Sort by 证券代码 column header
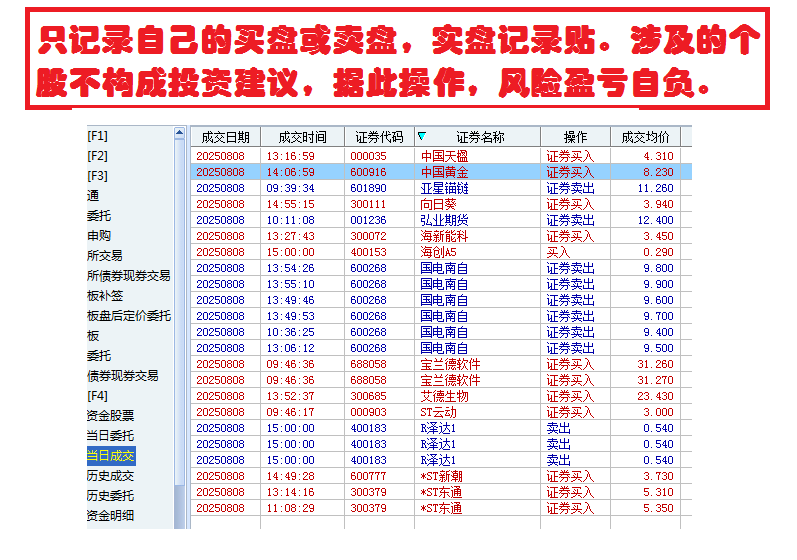Viewport: 797px width, 560px height. [379, 137]
